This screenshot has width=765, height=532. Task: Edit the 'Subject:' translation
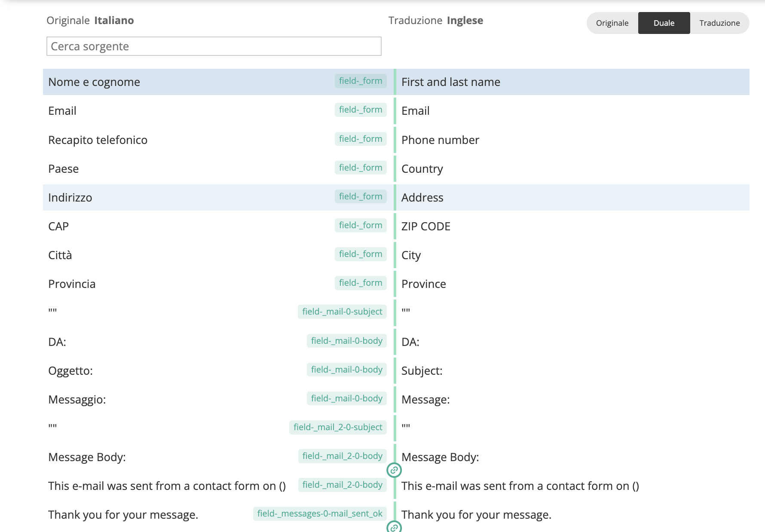click(572, 370)
